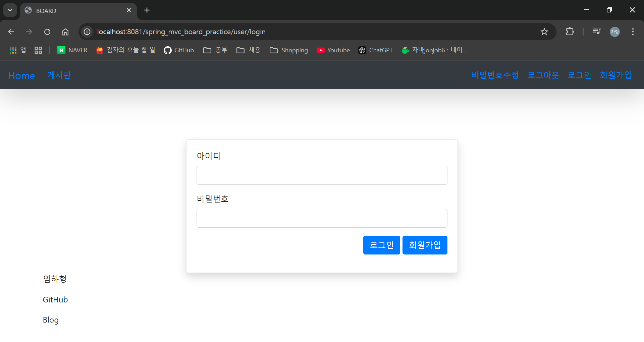Reload the page with the refresh icon

click(x=47, y=32)
